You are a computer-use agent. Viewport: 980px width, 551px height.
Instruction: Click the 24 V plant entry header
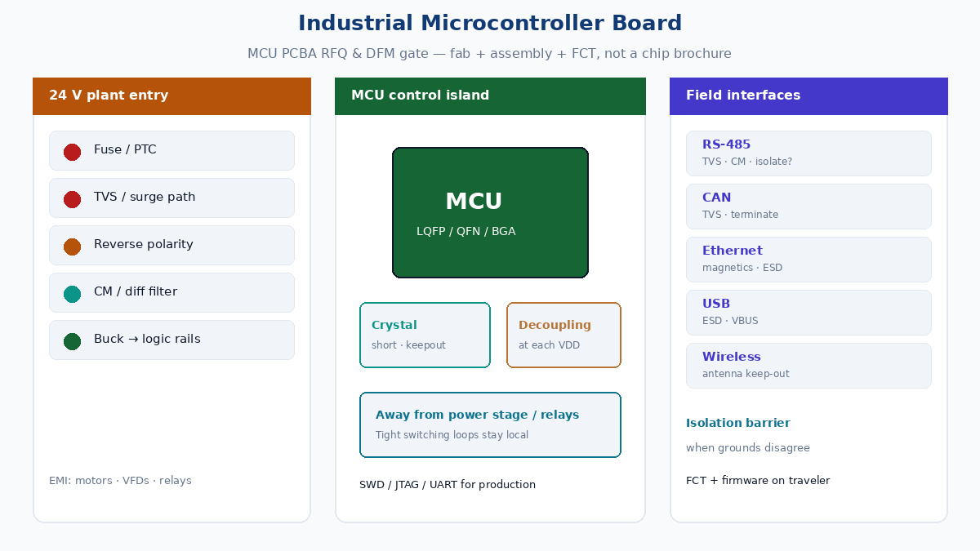pos(171,96)
